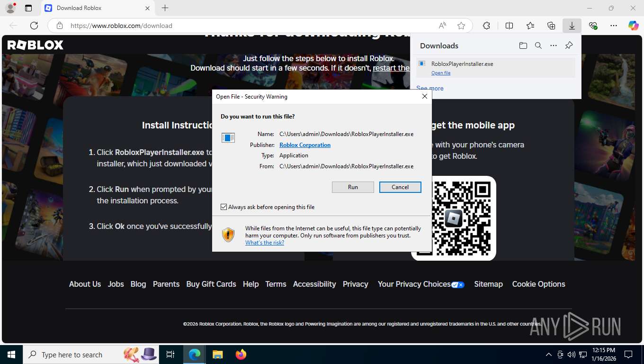
Task: Click Open file under RobloxPlayerInstaller.exe
Action: click(x=441, y=73)
